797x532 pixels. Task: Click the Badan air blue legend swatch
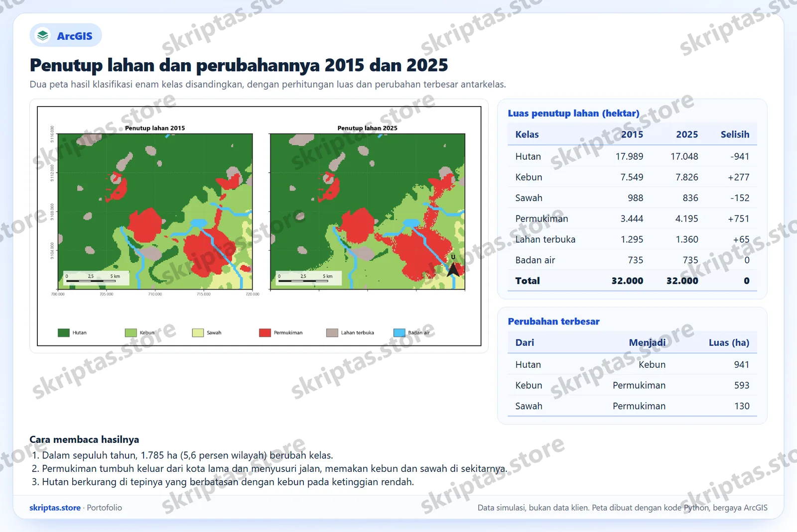(x=399, y=332)
